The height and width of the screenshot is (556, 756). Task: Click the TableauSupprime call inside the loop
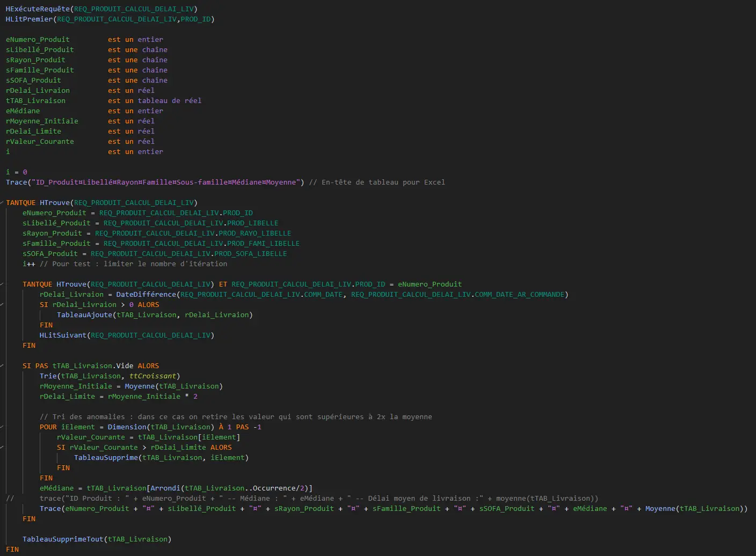(106, 457)
